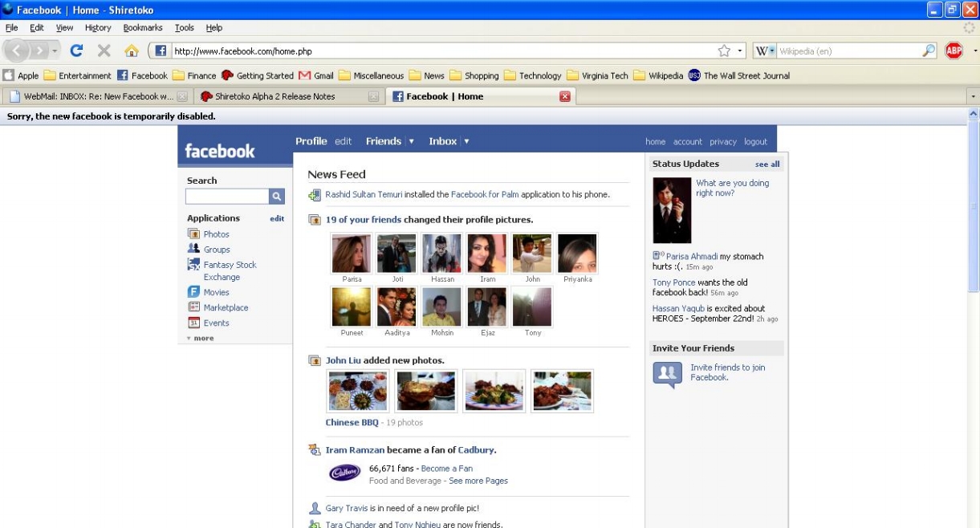Click the What are you doing status prompt
Image resolution: width=980 pixels, height=528 pixels.
(732, 188)
